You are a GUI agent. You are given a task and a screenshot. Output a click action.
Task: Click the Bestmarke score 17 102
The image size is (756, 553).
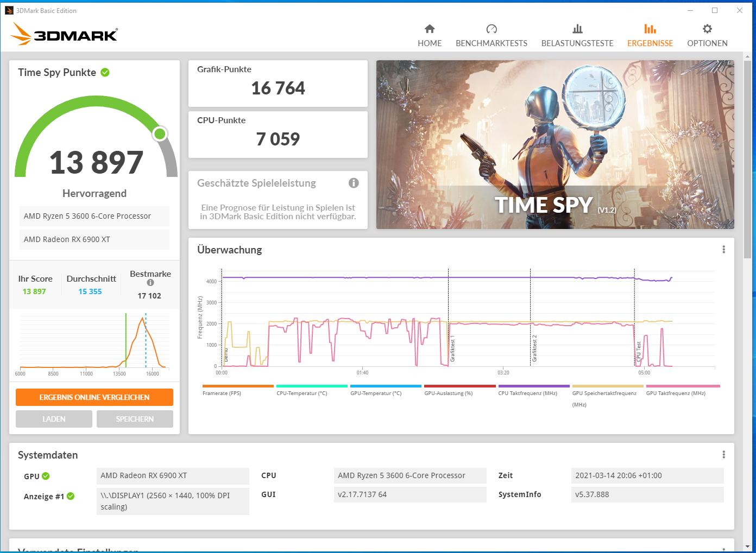149,296
